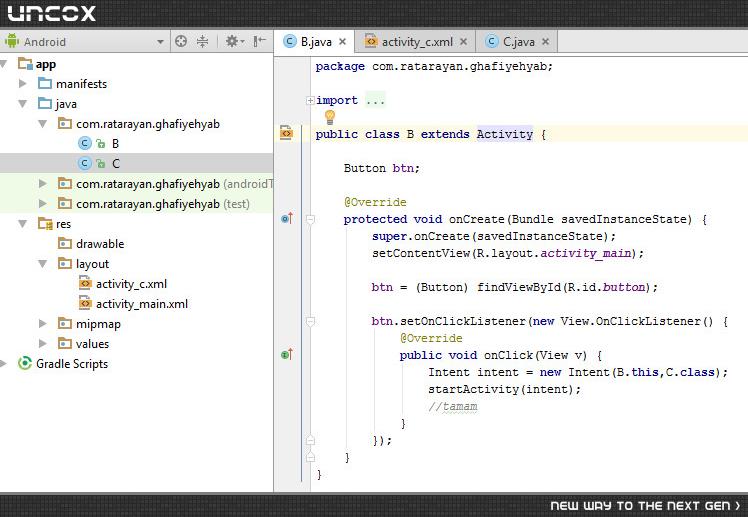
Task: Click the Gradle Scripts icon
Action: [x=25, y=363]
